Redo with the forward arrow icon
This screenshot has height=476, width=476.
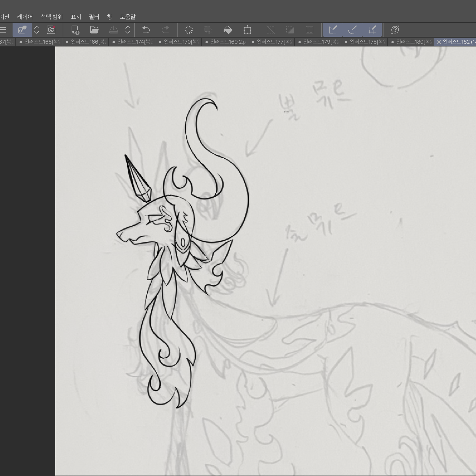[x=165, y=30]
